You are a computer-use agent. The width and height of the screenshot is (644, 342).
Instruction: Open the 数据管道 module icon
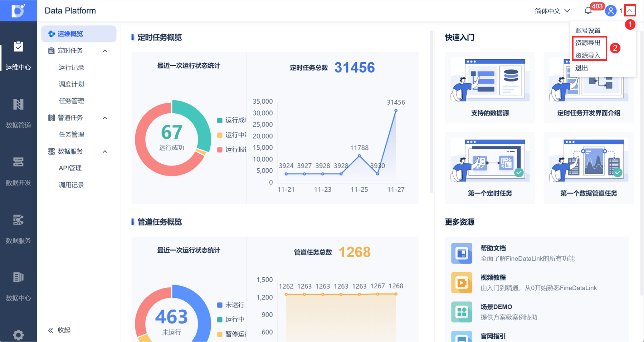(x=18, y=104)
